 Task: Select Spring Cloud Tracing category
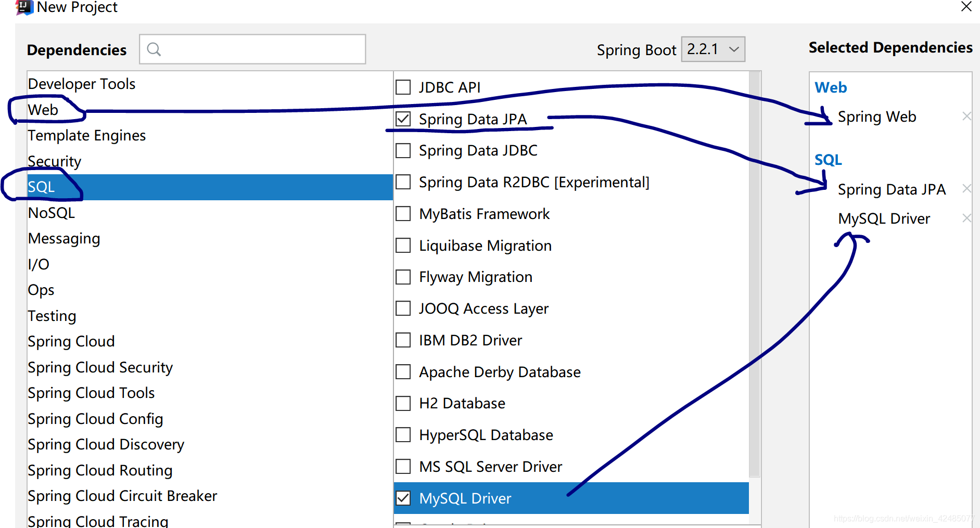tap(210, 519)
